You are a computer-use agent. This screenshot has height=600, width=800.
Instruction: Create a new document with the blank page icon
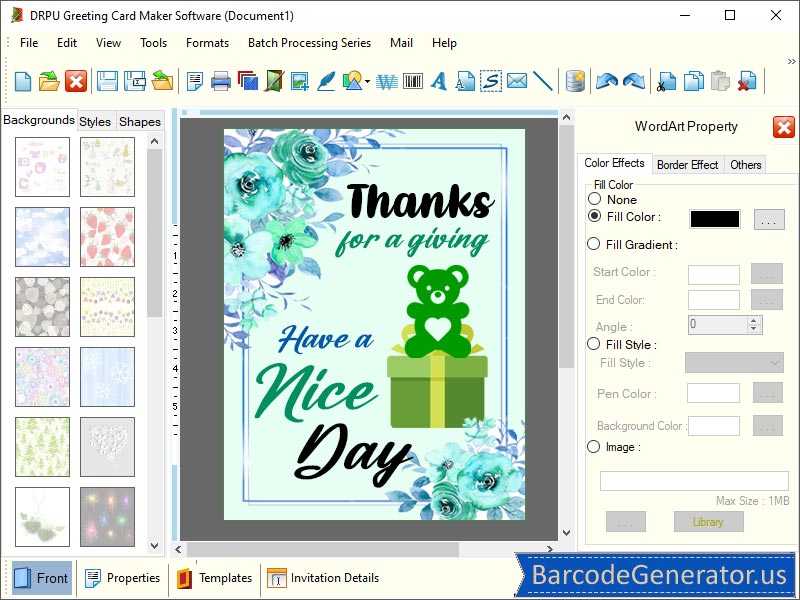tap(23, 81)
